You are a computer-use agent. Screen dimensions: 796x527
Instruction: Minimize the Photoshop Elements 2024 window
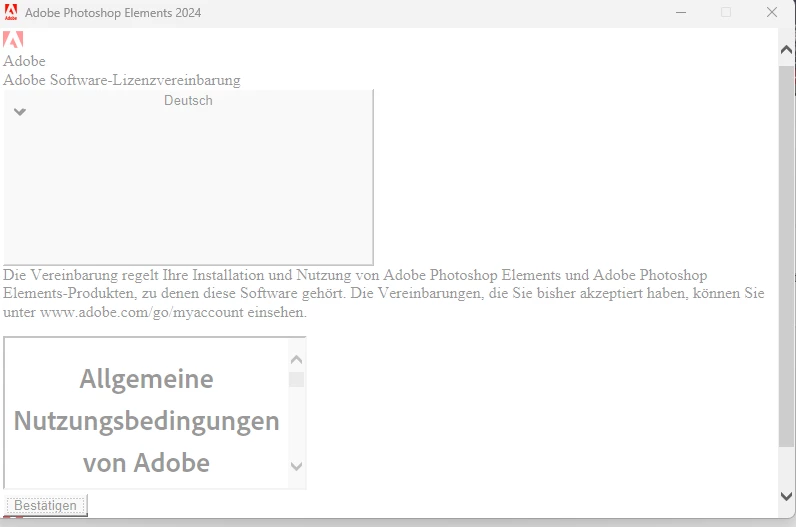click(x=681, y=12)
